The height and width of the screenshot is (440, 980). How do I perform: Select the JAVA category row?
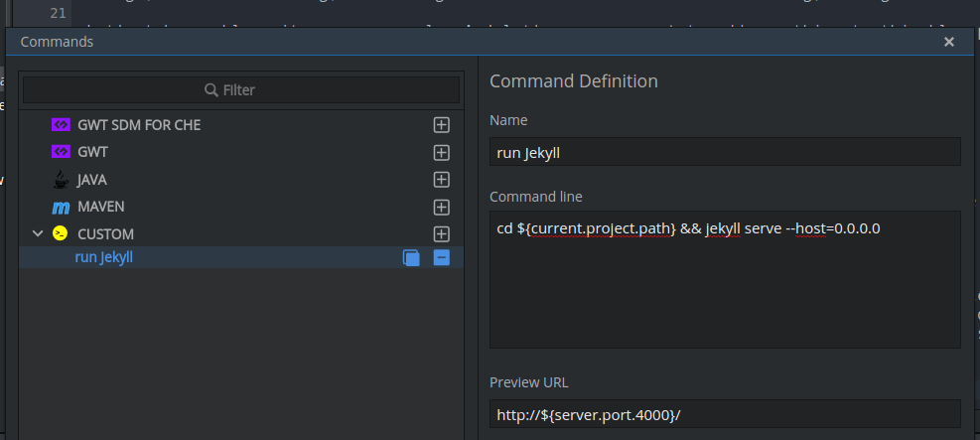(x=241, y=180)
